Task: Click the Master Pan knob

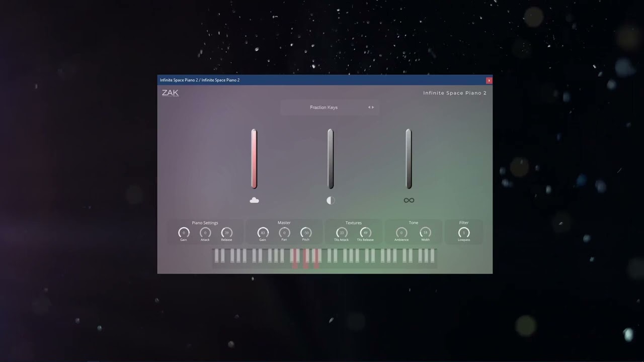Action: click(284, 232)
